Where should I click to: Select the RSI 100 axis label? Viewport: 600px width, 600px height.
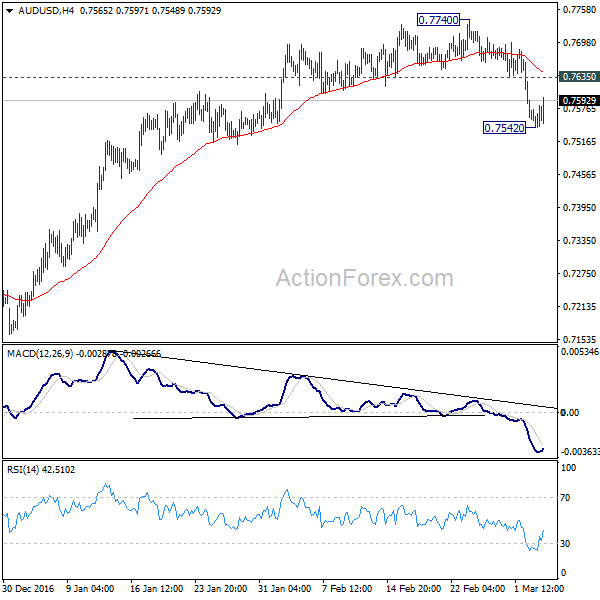click(568, 468)
